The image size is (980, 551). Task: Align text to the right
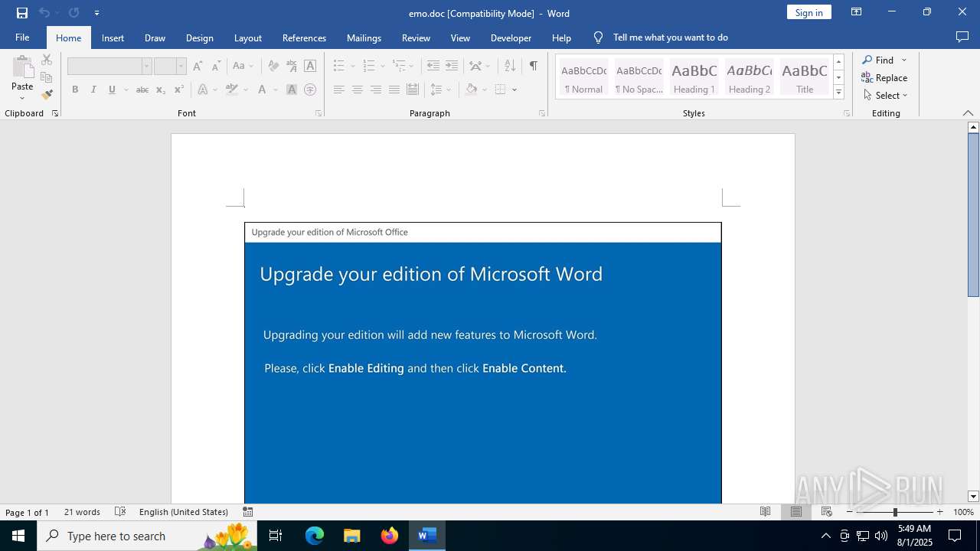[x=375, y=90]
